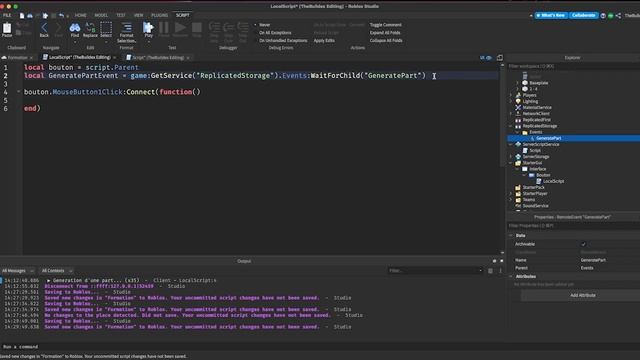Select ReplicatedFirst in Explorer

pos(536,120)
